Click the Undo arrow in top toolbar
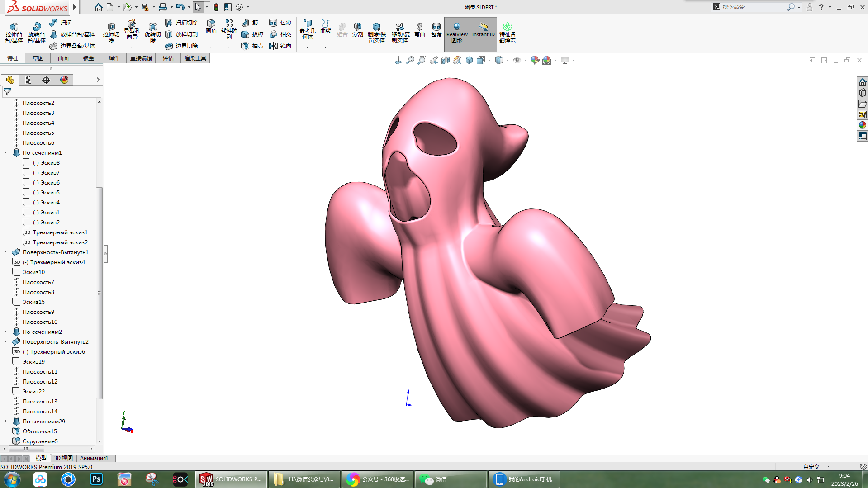This screenshot has width=868, height=488. (x=180, y=7)
